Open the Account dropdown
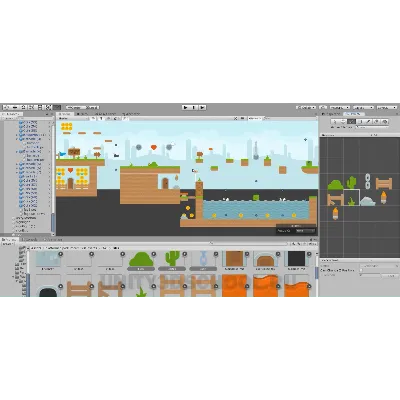400x400 pixels. coord(340,107)
